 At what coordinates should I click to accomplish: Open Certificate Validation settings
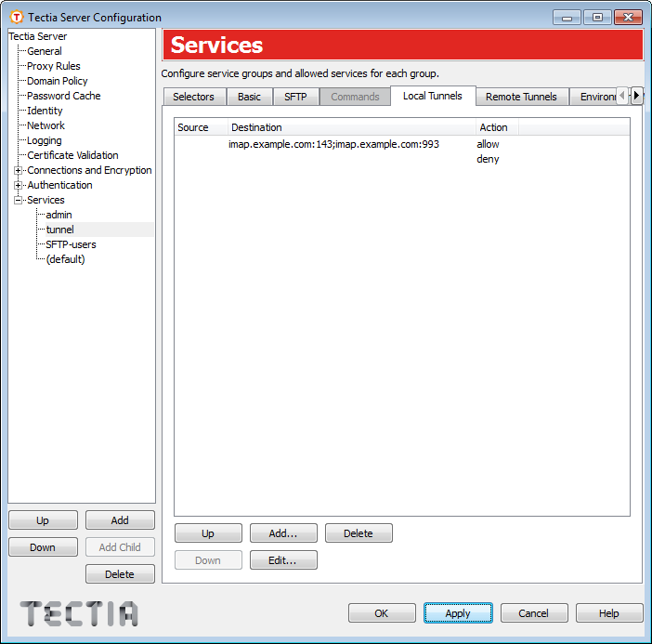pos(72,155)
